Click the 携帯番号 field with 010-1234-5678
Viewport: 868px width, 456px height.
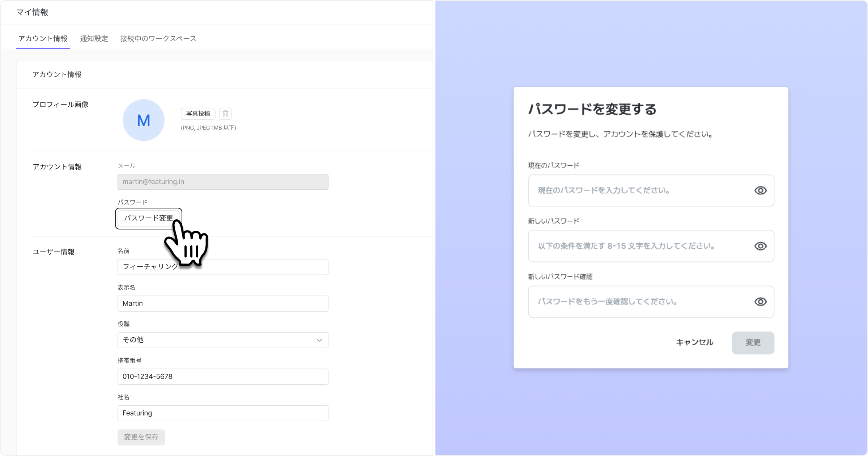tap(222, 377)
